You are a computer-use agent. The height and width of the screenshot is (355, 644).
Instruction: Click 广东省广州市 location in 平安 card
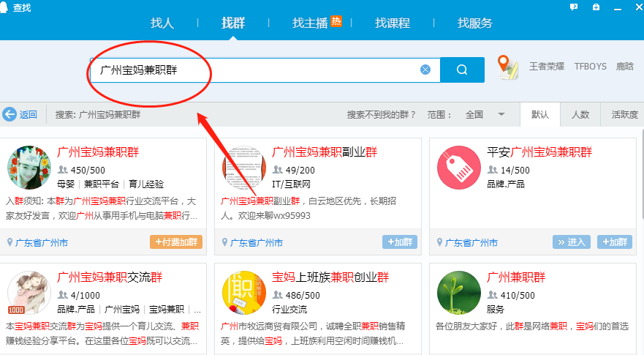pyautogui.click(x=471, y=243)
